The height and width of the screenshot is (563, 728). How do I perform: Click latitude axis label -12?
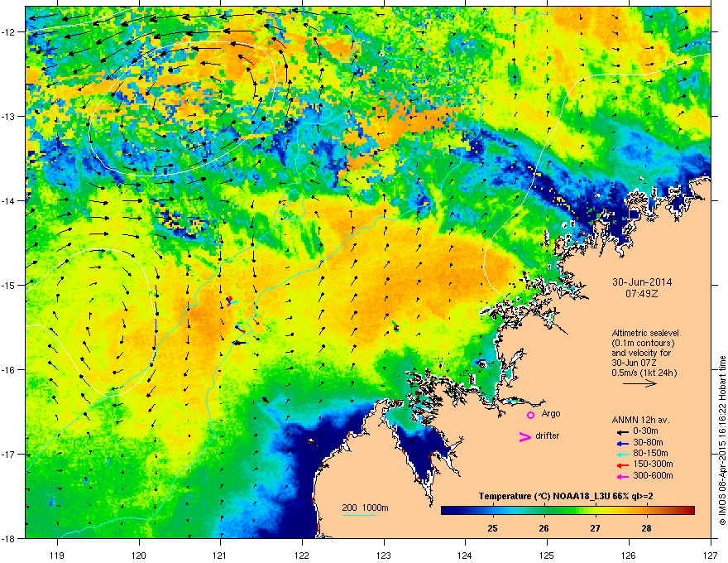coord(9,32)
